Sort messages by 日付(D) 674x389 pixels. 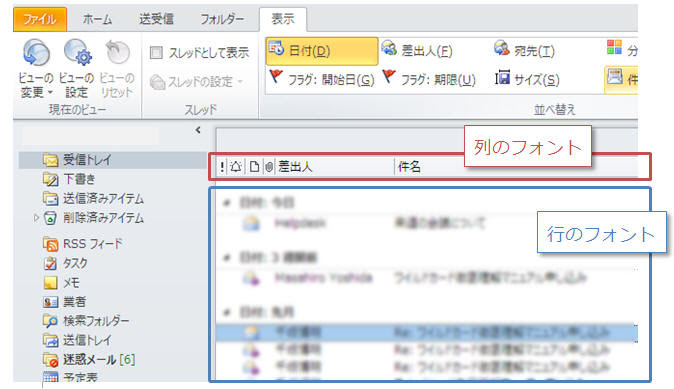click(x=322, y=51)
